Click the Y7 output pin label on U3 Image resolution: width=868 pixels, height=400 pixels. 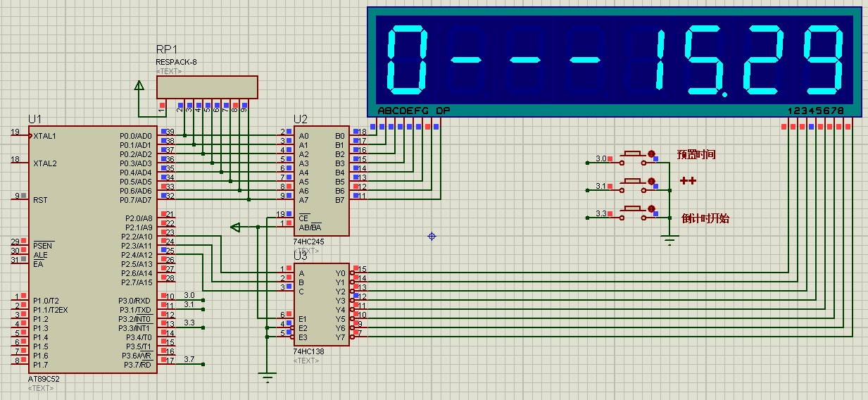click(x=340, y=337)
